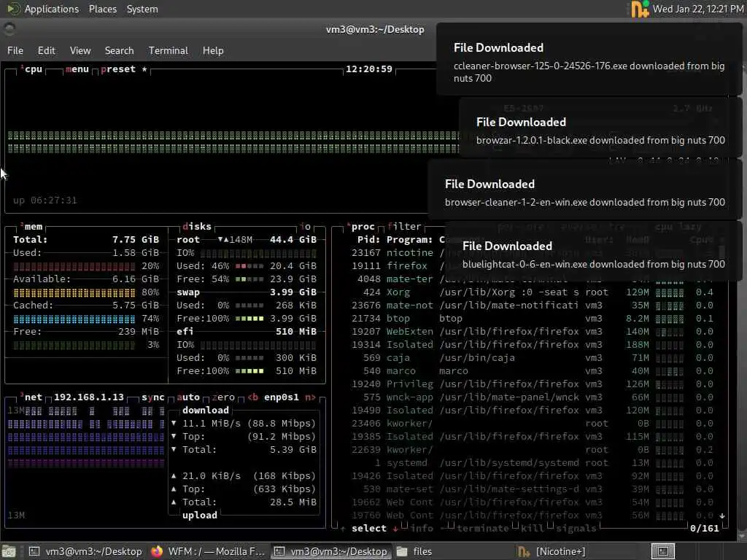Select the systemd process row
Image resolution: width=747 pixels, height=560 pixels.
coord(532,463)
